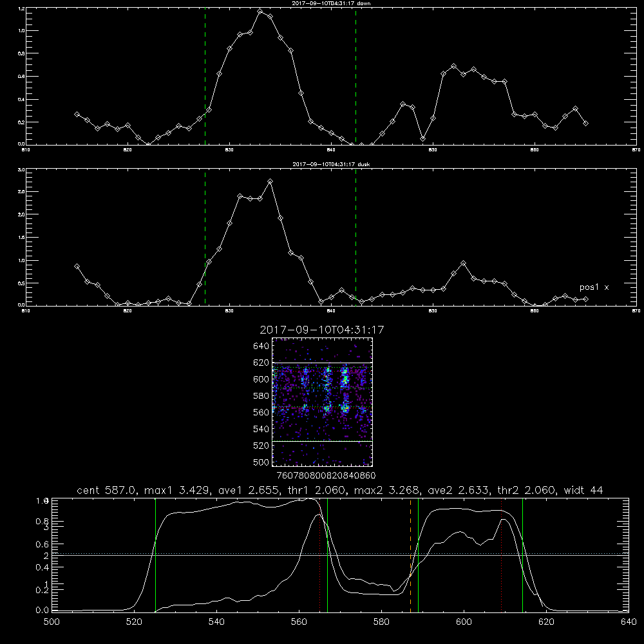This screenshot has height=644, width=644.
Task: Click the '540' x-axis label of bottom plot
Action: pos(216,622)
